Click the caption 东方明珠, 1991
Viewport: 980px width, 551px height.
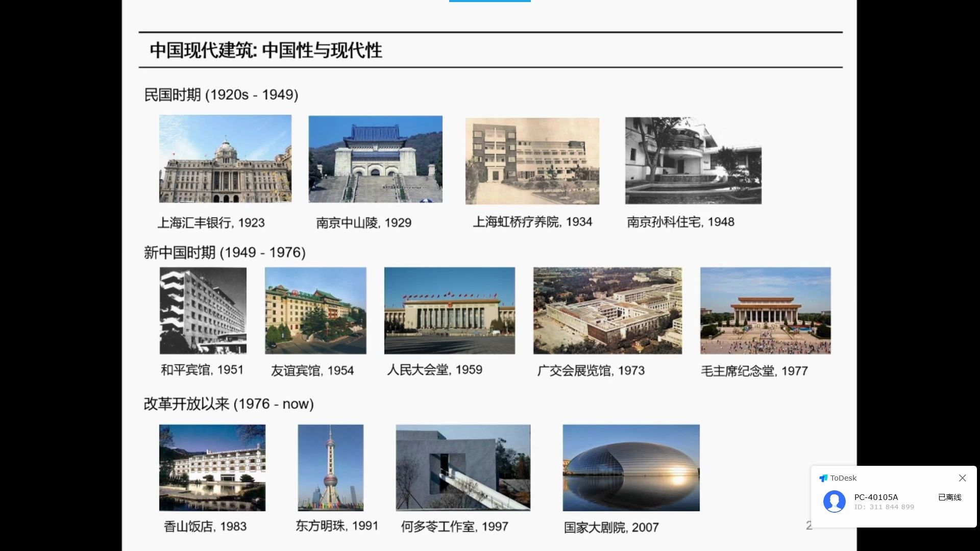tap(337, 526)
